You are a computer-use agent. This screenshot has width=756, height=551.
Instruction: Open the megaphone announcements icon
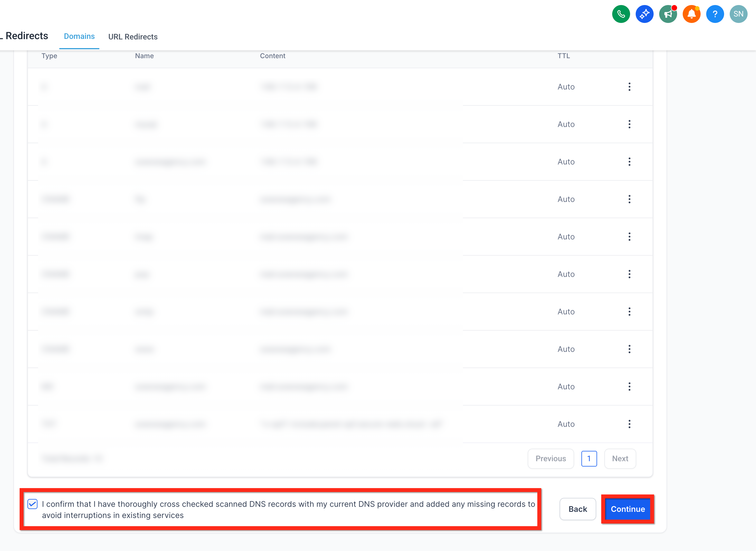(668, 14)
